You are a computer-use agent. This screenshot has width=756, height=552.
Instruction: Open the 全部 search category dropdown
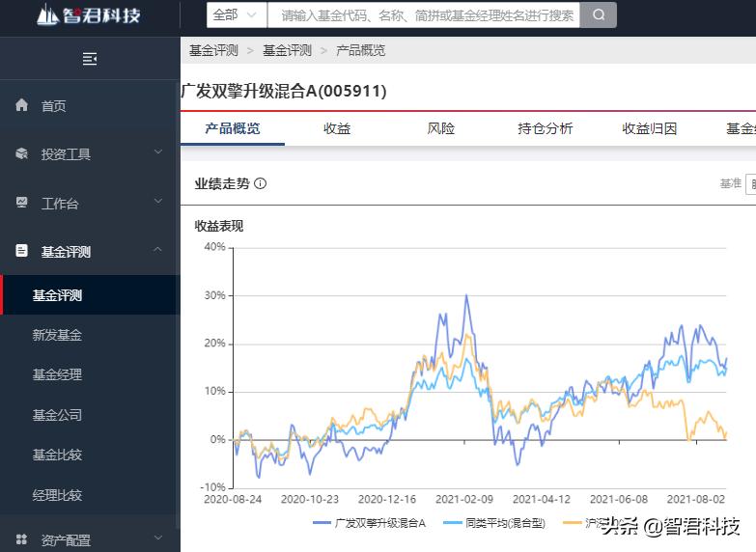pos(237,14)
